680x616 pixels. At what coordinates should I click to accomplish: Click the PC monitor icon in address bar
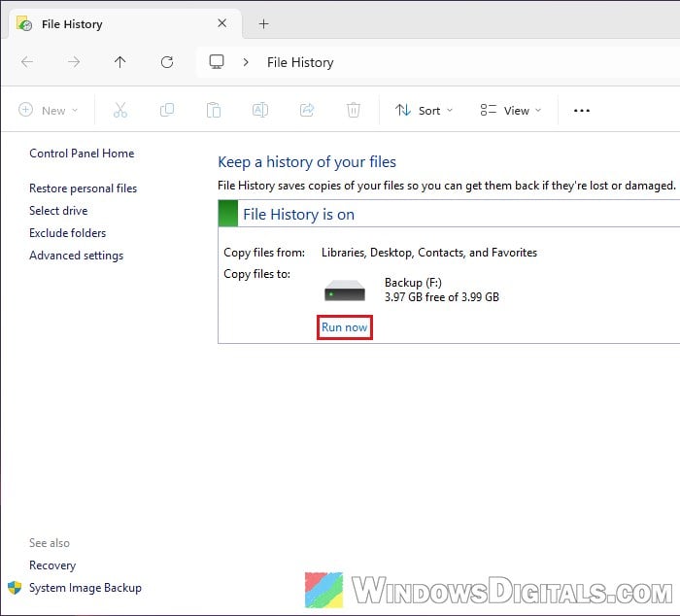coord(217,61)
